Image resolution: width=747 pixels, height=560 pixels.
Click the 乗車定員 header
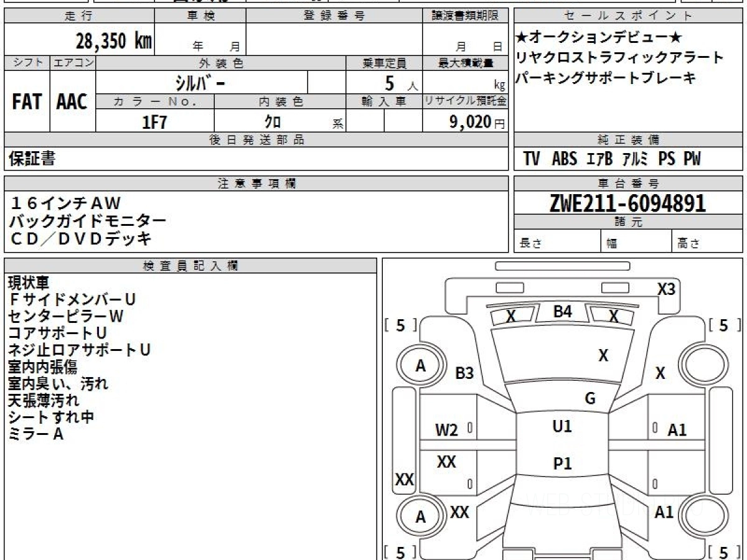(384, 63)
